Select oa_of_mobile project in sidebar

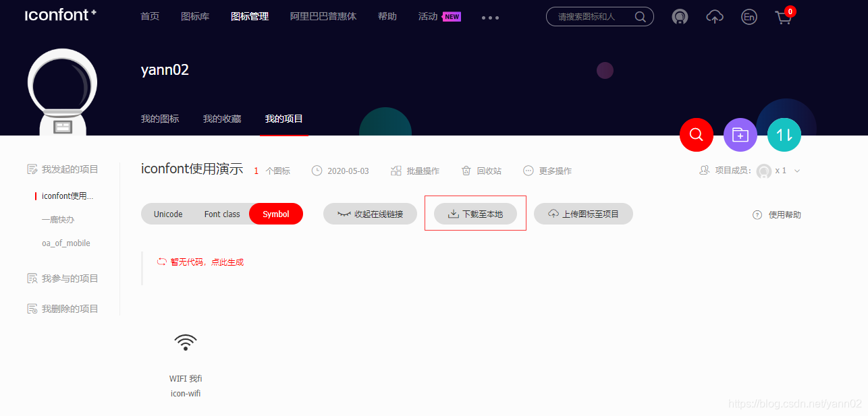tap(66, 243)
